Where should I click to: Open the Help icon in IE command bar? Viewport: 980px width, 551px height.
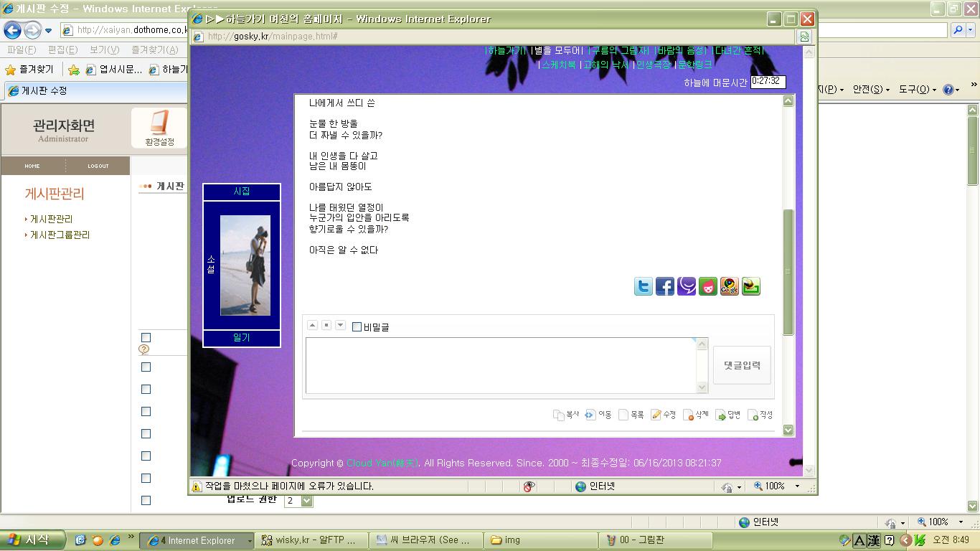948,90
